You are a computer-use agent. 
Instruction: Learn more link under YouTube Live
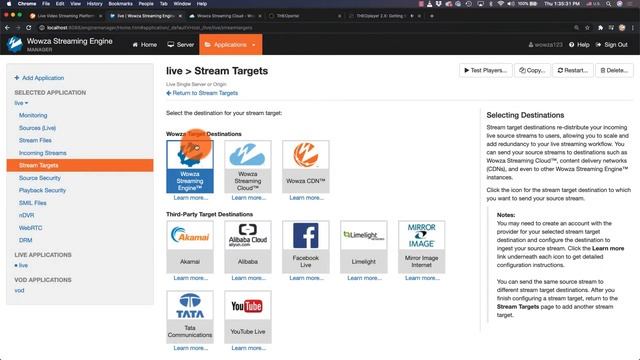tap(249, 348)
